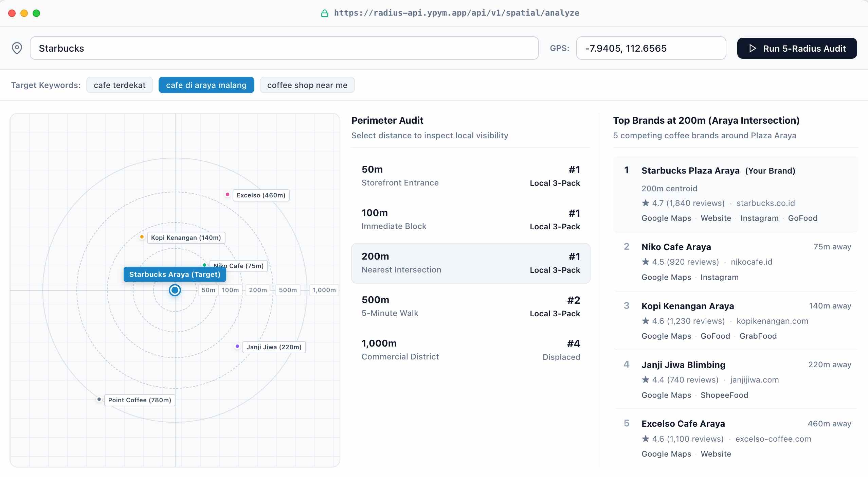Click the purple Janji Jiwa map dot
The height and width of the screenshot is (477, 868).
pos(237,346)
